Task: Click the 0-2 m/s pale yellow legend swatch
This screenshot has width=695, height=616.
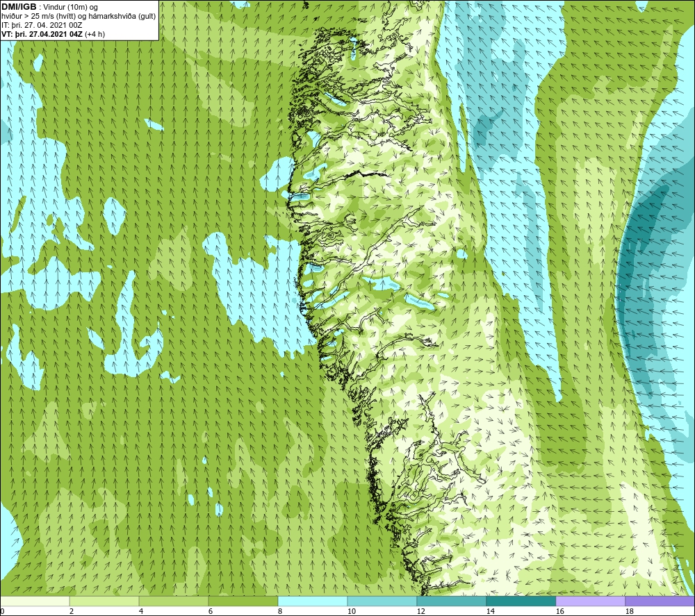Action: [35, 601]
